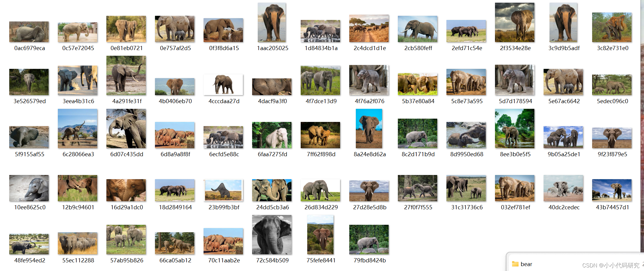Click the 27f0f7f555 thumbnail
This screenshot has height=271, width=644.
coord(418,188)
